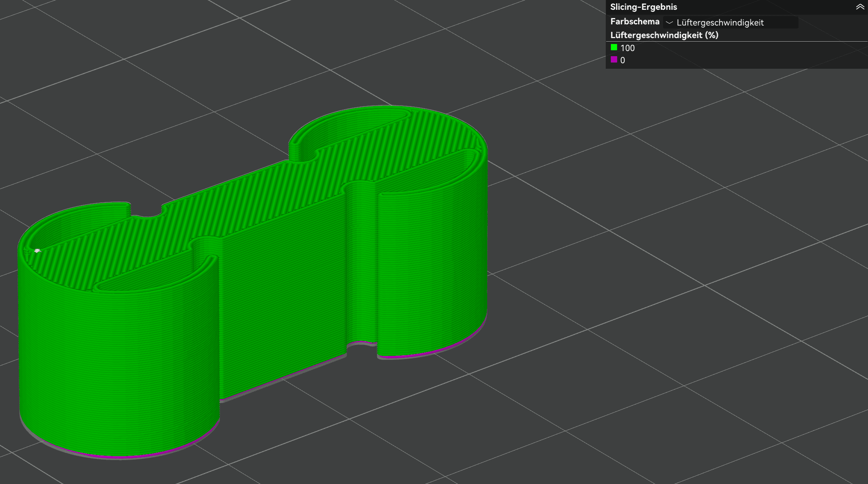Click the green 100% fan speed swatch
The image size is (868, 484).
tap(614, 48)
